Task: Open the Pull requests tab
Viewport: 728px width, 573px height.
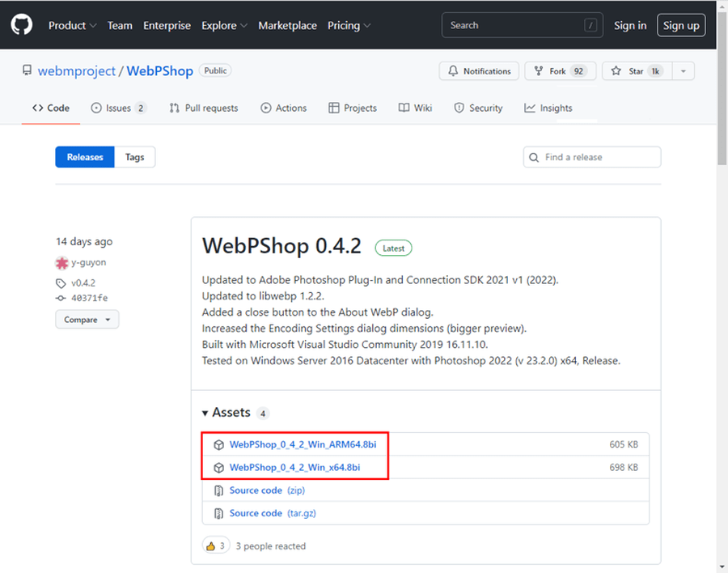Action: [203, 108]
